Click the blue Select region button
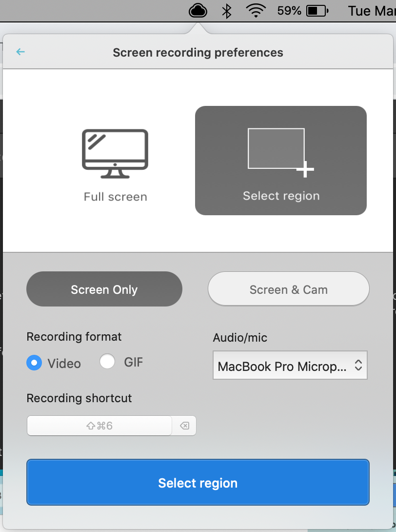The height and width of the screenshot is (532, 396). coord(198,483)
